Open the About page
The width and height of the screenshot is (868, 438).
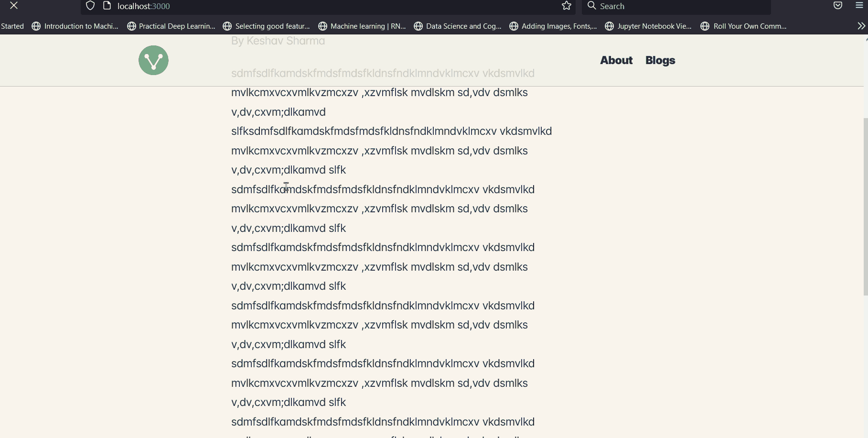click(616, 60)
